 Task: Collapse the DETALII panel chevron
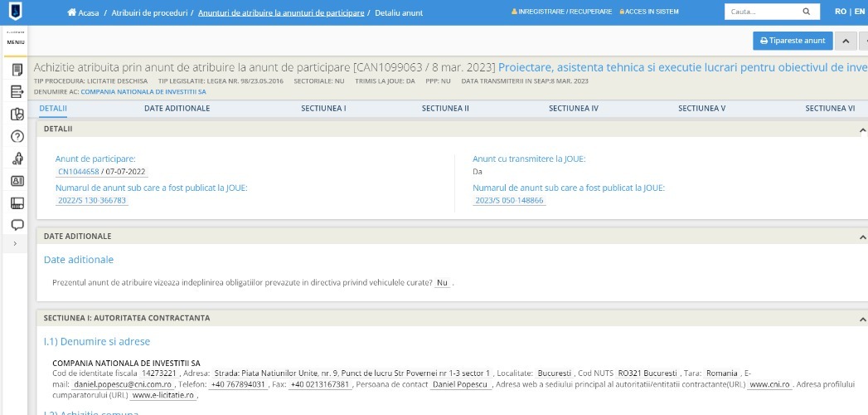point(862,130)
